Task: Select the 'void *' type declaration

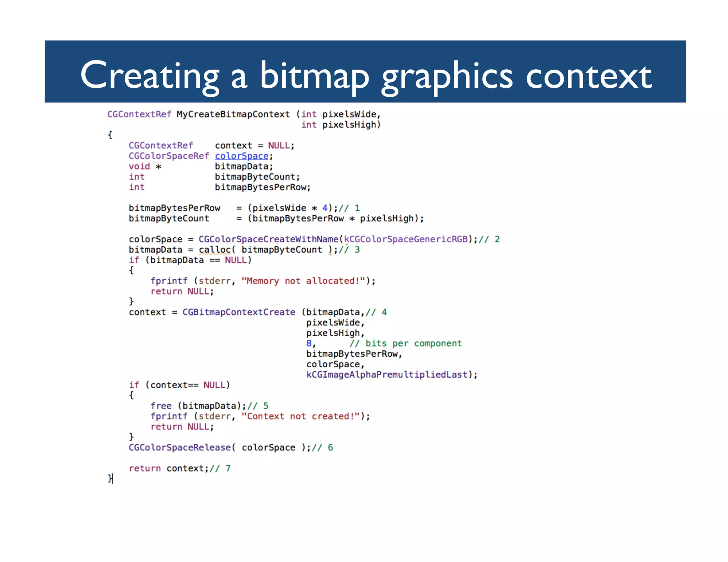Action: pyautogui.click(x=145, y=166)
